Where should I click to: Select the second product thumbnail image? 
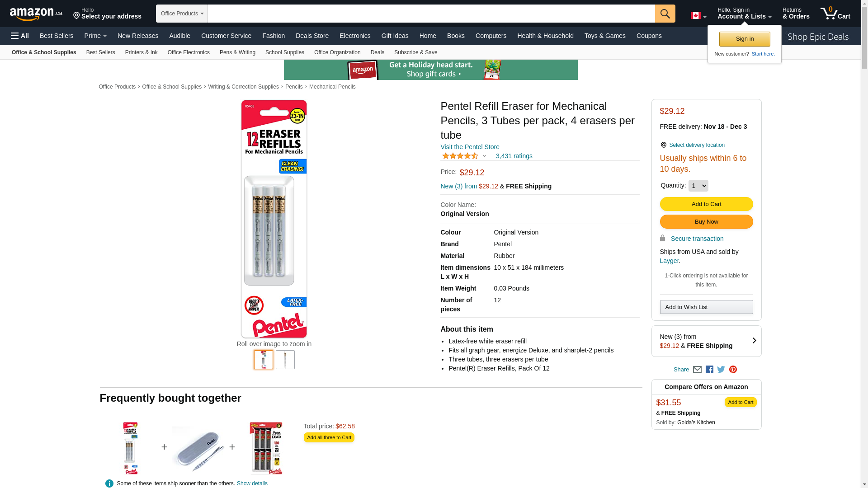click(285, 360)
